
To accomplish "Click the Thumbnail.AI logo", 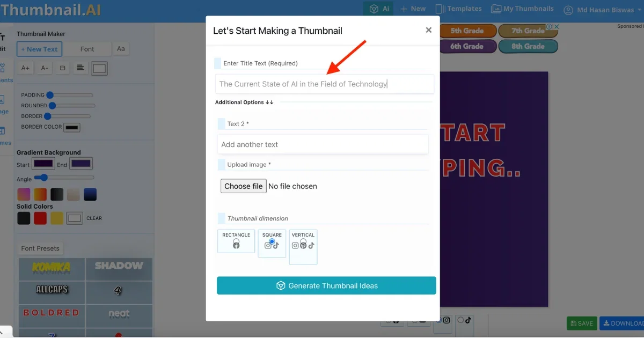I will 50,10.
